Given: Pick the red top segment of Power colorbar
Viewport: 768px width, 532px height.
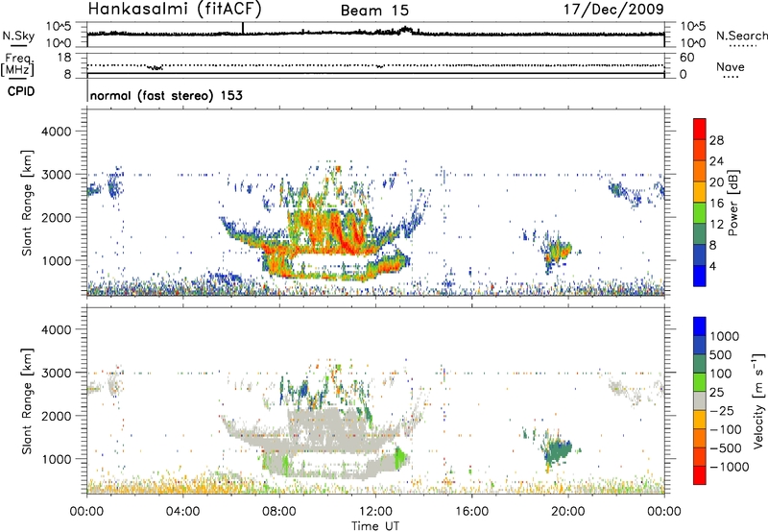Looking at the screenshot, I should point(700,129).
